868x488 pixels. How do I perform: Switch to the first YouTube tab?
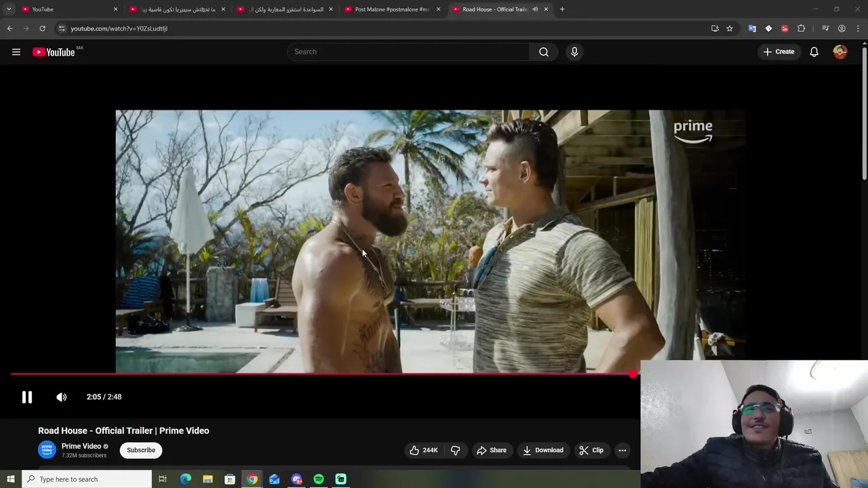pos(70,9)
